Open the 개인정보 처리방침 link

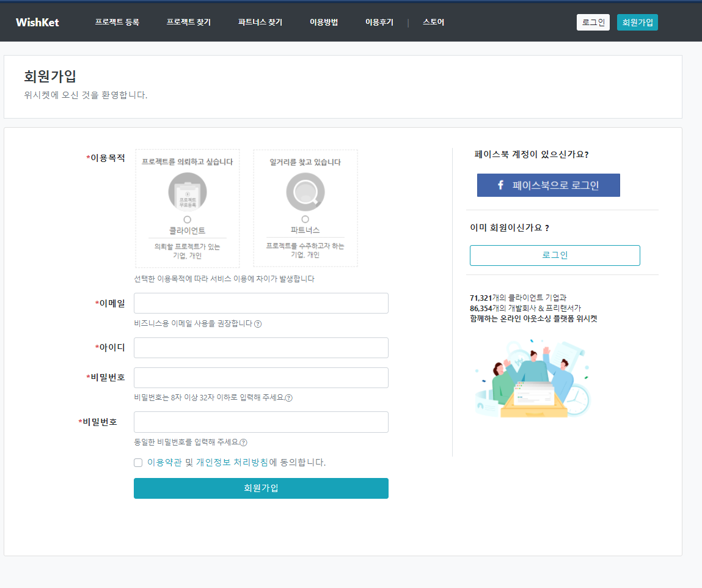(232, 462)
